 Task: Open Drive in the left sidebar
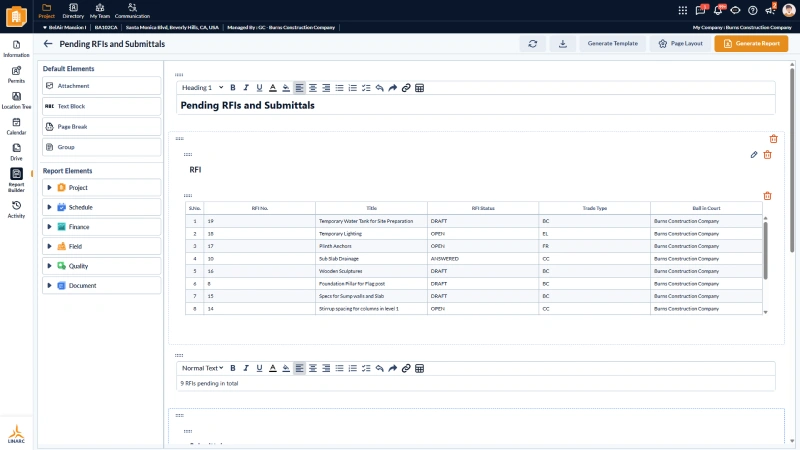[x=16, y=152]
